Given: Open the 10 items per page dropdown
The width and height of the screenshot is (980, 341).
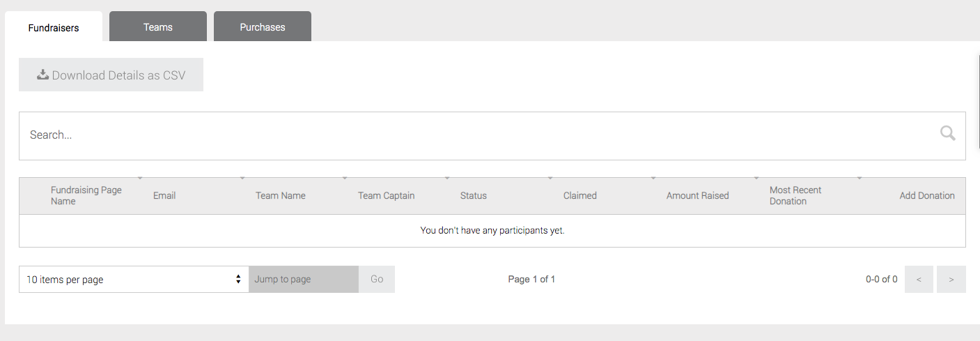Looking at the screenshot, I should [134, 280].
